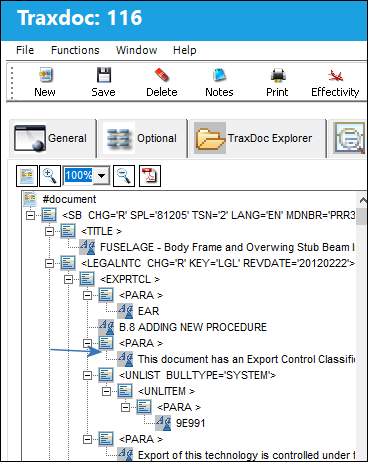Select the <EXPRTCL > element
Screen dimensions: 368x462
point(130,279)
